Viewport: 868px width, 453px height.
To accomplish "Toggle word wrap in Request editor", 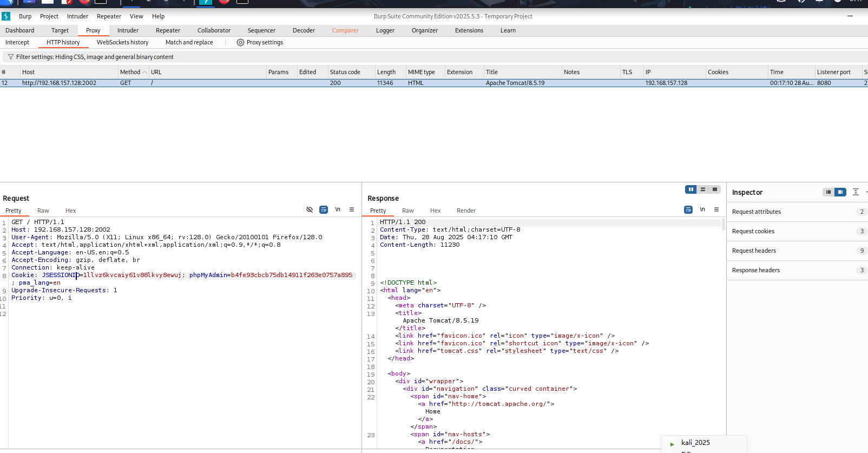I will pos(324,210).
